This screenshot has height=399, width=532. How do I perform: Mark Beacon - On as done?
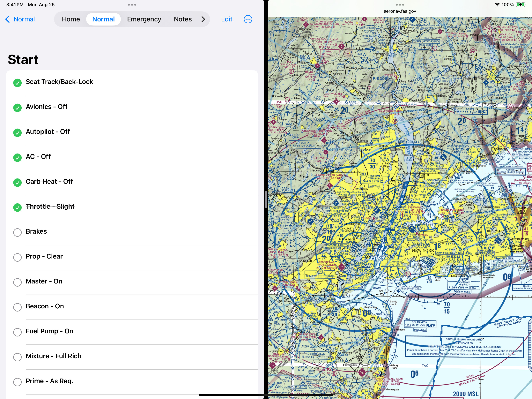pyautogui.click(x=17, y=307)
